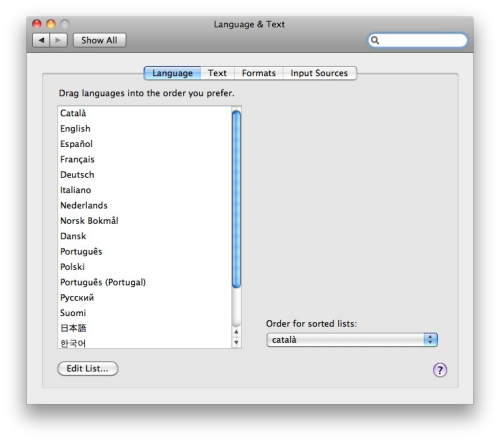
Task: Click the scroll down arrow in language list
Action: (x=236, y=342)
